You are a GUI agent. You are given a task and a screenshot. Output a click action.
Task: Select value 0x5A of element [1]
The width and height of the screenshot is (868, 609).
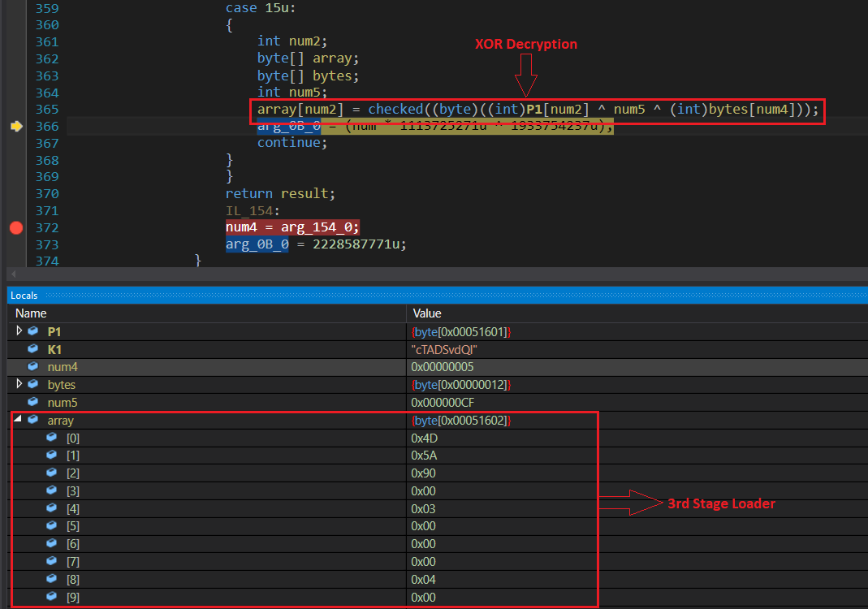click(424, 456)
